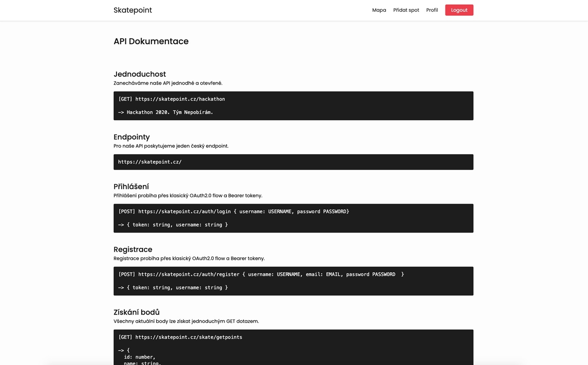This screenshot has width=588, height=365.
Task: Click the Jednoduchost section heading
Action: (x=140, y=74)
